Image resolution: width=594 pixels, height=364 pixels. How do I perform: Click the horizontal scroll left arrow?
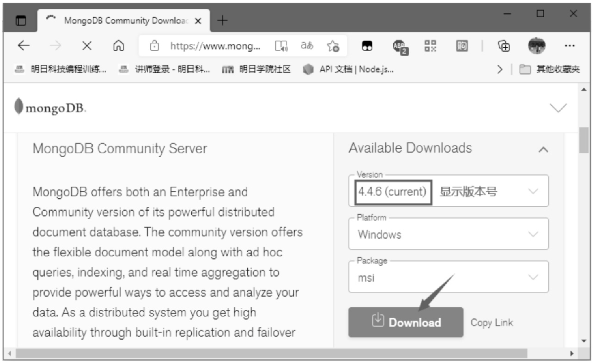(9, 353)
